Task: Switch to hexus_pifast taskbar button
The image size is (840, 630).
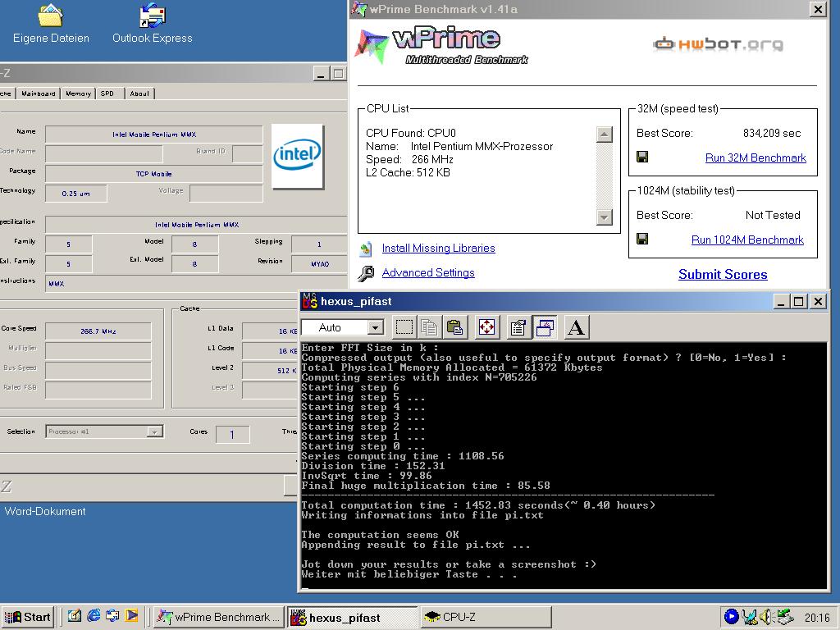Action: pyautogui.click(x=352, y=617)
